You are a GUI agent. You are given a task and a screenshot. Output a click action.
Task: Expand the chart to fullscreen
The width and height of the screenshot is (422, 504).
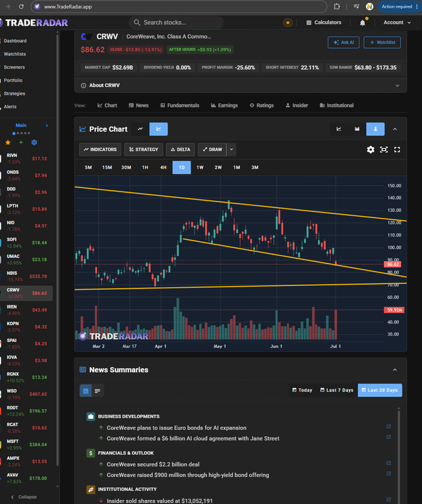tap(397, 150)
